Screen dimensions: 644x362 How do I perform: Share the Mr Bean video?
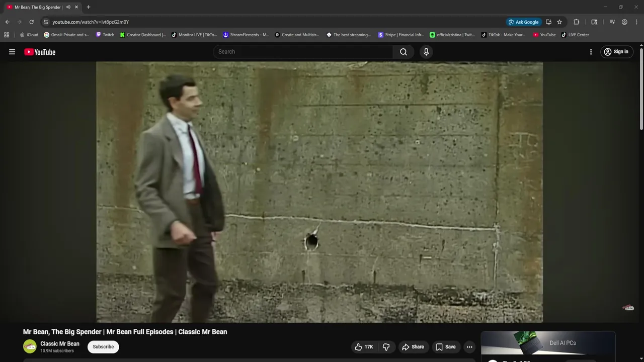pyautogui.click(x=413, y=347)
